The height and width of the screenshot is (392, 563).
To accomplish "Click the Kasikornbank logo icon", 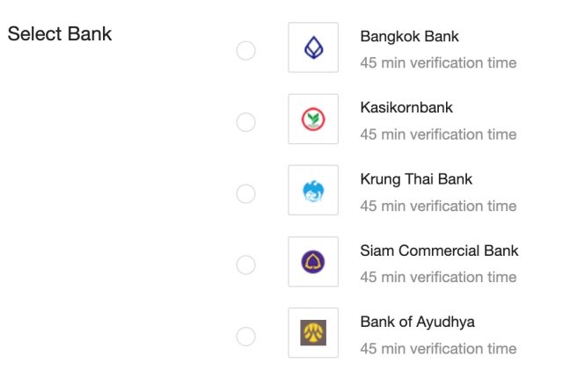I will pyautogui.click(x=313, y=120).
